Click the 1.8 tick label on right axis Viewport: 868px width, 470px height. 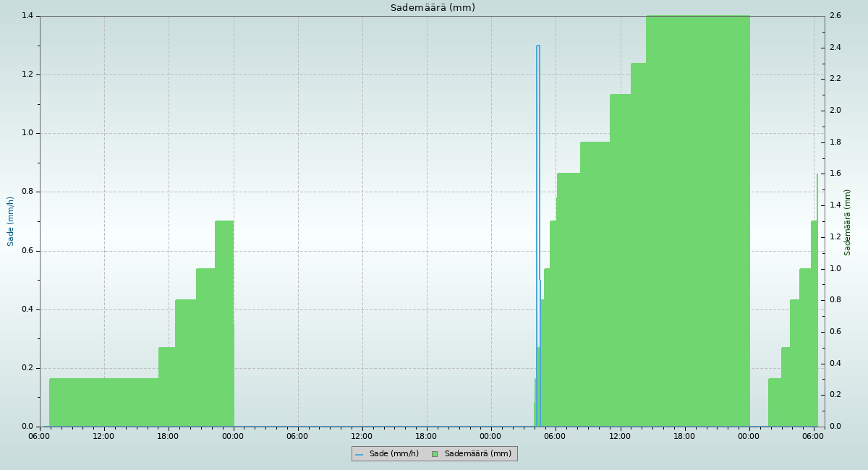835,142
